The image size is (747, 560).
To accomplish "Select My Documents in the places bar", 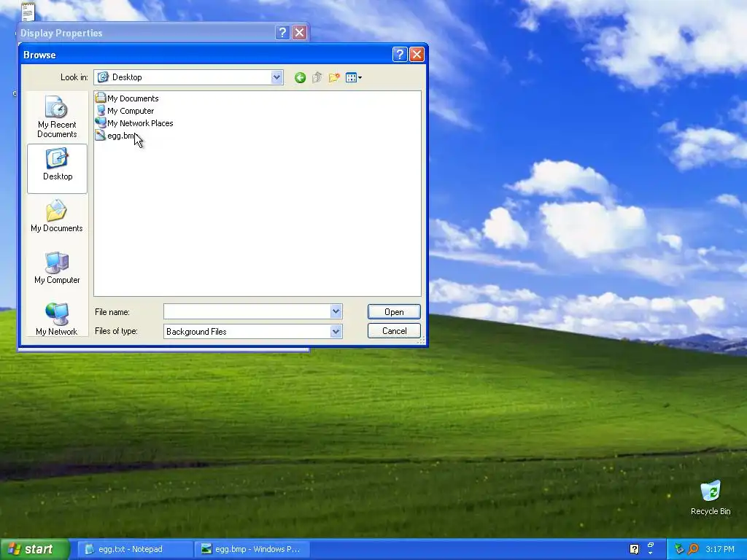I will pyautogui.click(x=57, y=216).
